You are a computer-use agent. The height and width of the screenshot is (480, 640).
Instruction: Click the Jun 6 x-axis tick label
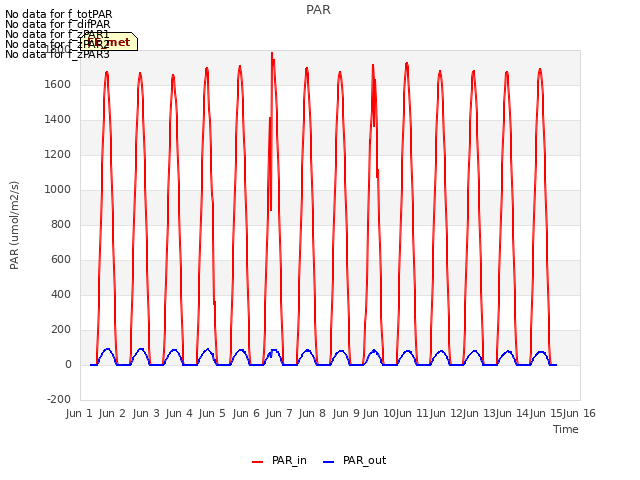(x=246, y=413)
